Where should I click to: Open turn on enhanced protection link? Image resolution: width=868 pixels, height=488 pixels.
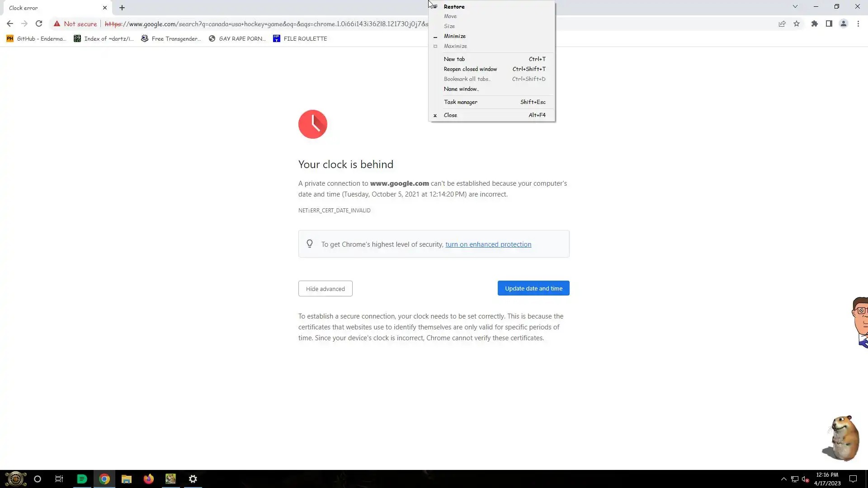488,244
